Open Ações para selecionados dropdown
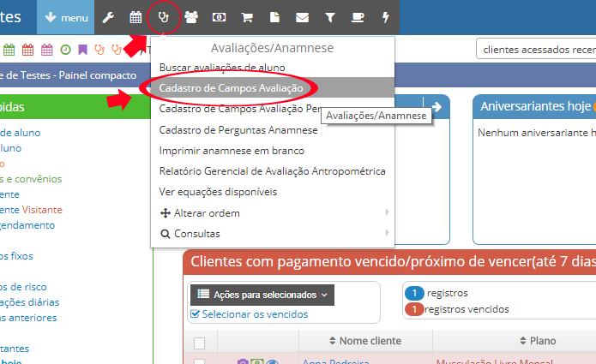The height and width of the screenshot is (364, 596). 262,295
